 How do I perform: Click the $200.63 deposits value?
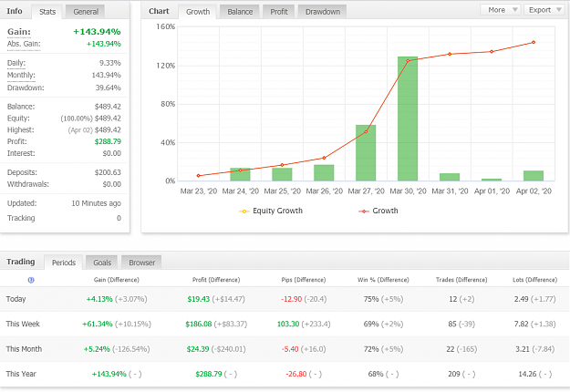tap(108, 172)
